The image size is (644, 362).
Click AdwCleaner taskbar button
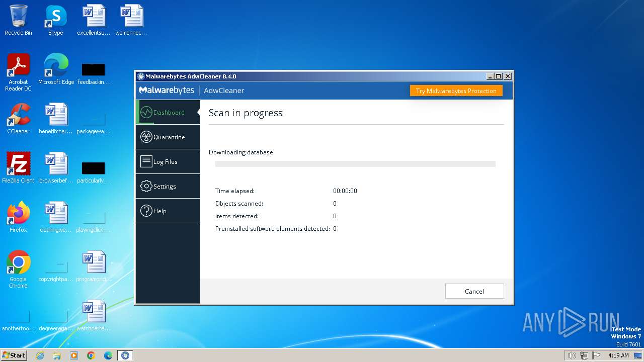(x=125, y=355)
